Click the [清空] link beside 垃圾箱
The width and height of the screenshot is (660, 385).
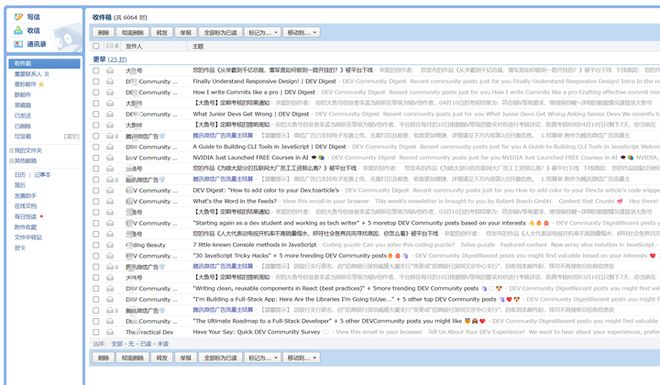click(71, 136)
